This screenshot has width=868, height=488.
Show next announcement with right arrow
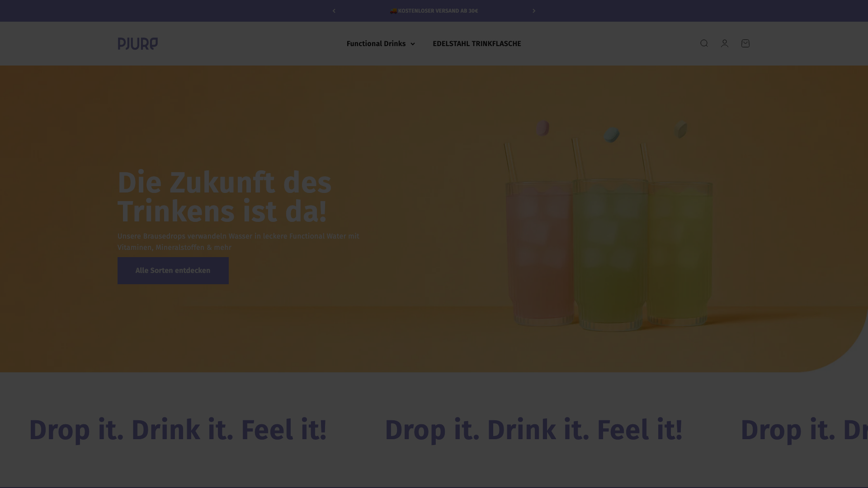tap(534, 11)
